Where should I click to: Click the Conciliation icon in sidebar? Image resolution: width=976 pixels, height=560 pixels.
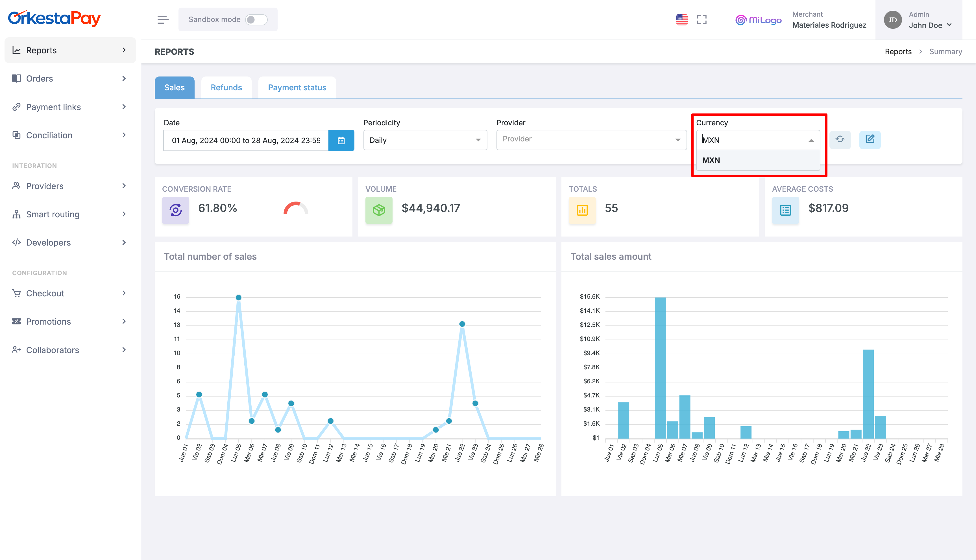(x=16, y=135)
